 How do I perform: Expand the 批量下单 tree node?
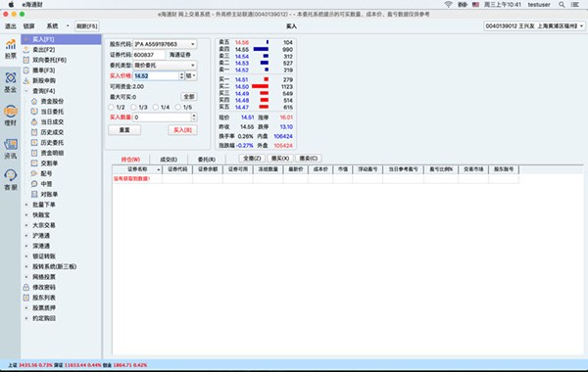26,205
